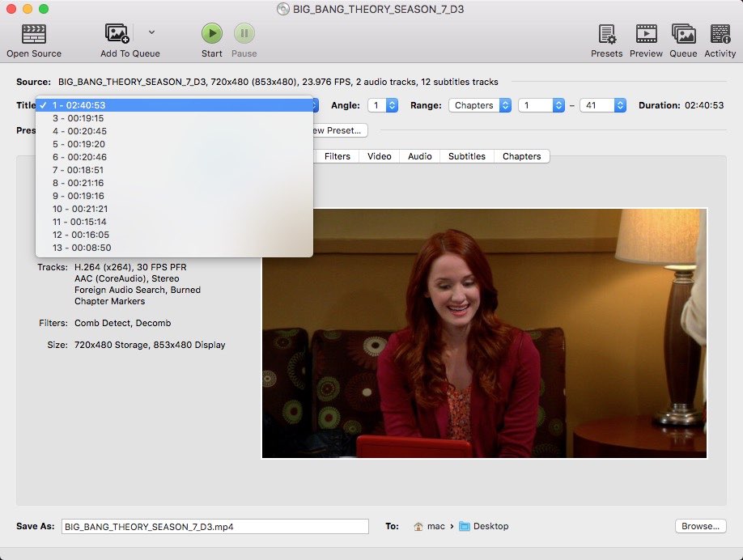Click the 'Foreign Audio Search, Burned' line

pos(138,290)
